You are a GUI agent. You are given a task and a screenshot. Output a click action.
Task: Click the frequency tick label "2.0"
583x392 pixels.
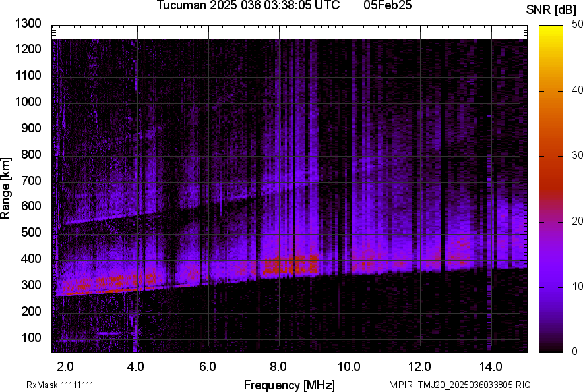[65, 367]
